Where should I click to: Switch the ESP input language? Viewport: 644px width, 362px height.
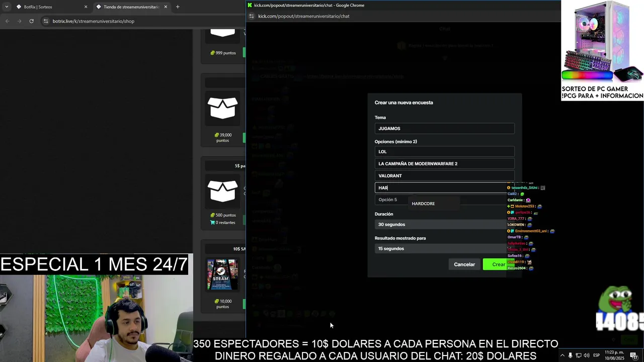tap(596, 355)
